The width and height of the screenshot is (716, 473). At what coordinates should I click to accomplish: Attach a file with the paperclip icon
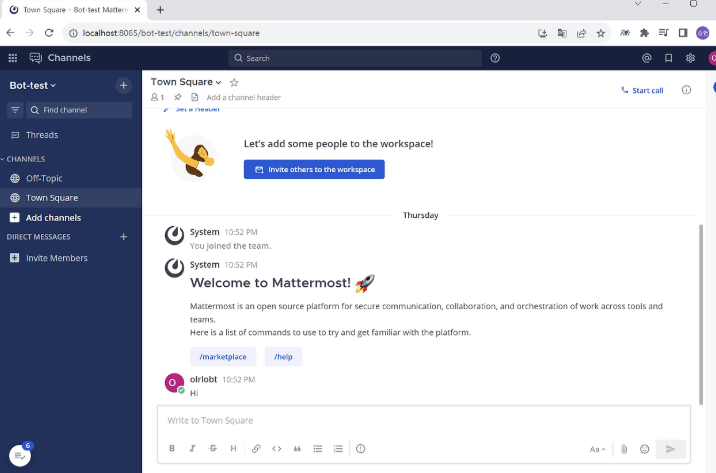624,449
